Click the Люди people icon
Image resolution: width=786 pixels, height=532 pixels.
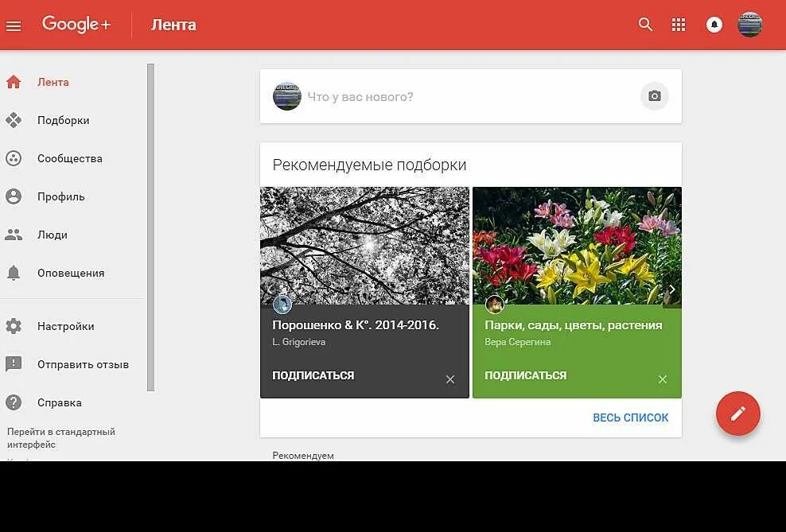(x=14, y=235)
